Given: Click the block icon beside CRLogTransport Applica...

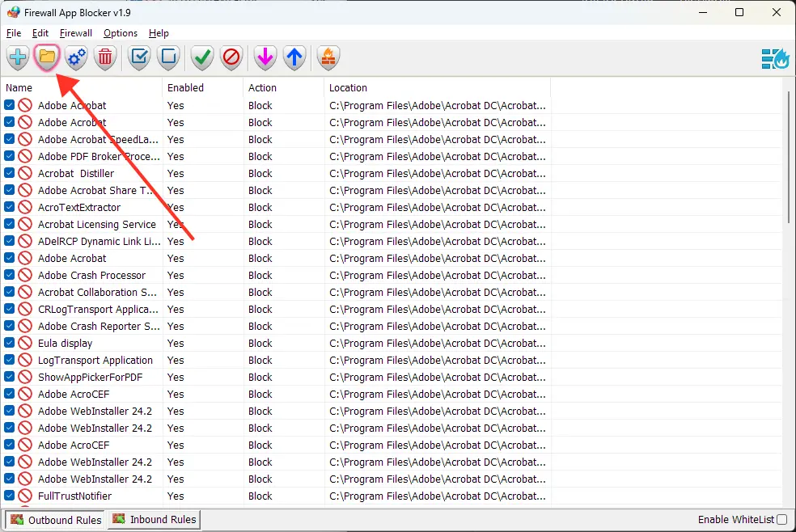Looking at the screenshot, I should pos(25,309).
